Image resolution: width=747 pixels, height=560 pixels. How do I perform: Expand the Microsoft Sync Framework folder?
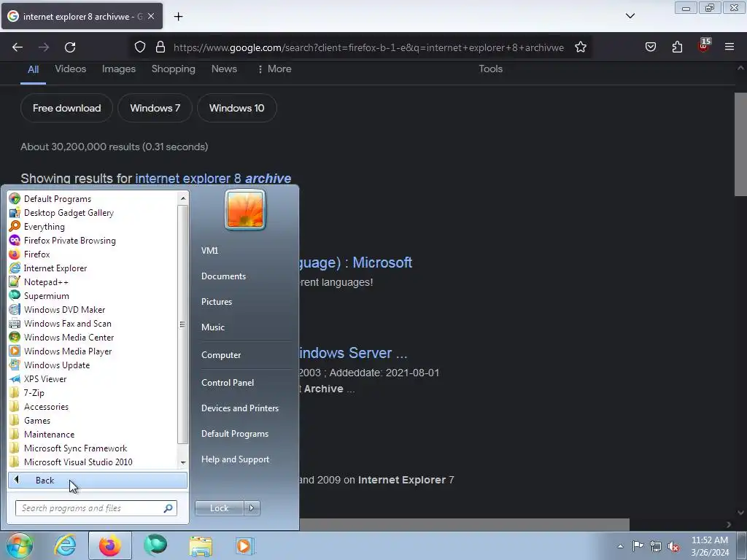pyautogui.click(x=75, y=448)
